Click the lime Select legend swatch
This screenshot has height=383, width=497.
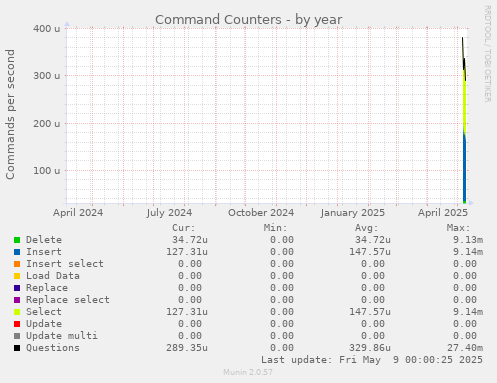click(17, 312)
